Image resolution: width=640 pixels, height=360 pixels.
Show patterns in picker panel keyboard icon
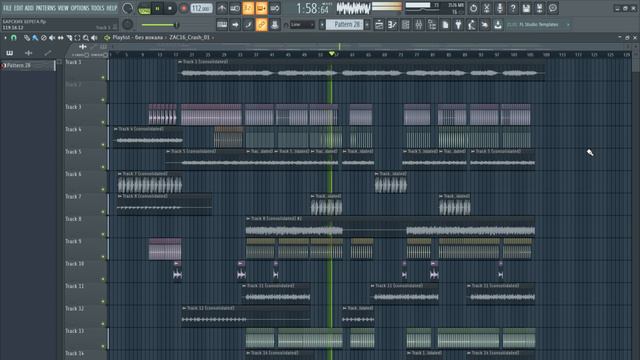click(9, 53)
